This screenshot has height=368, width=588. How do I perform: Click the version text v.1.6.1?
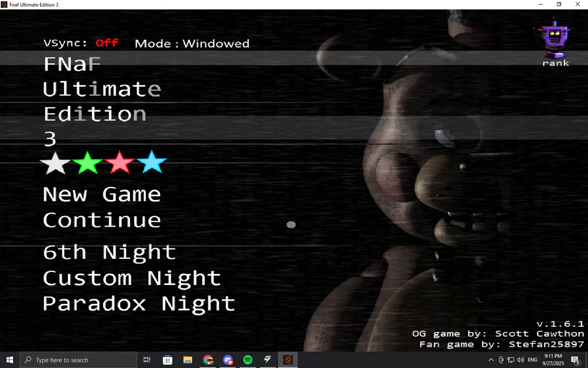pos(560,324)
